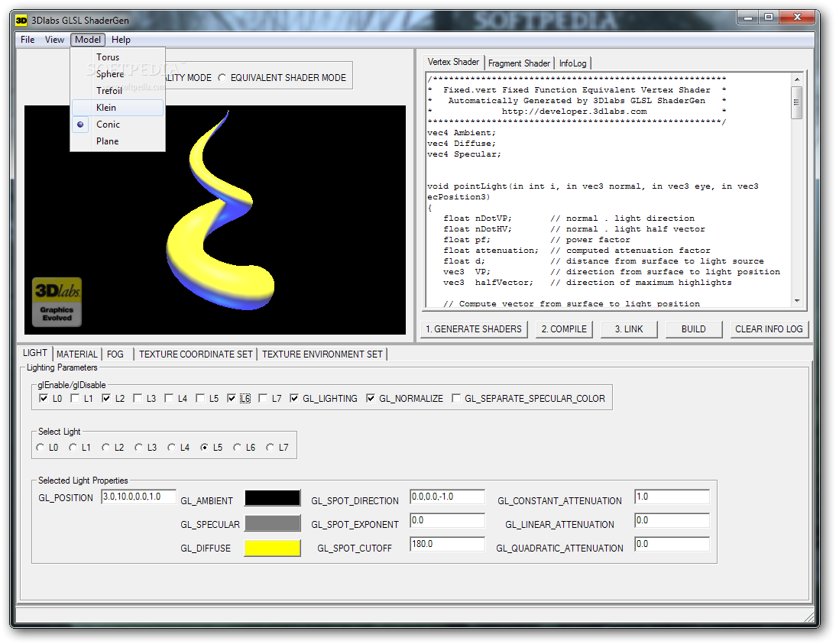836x644 pixels.
Task: Select light L7 radio button
Action: click(x=271, y=448)
